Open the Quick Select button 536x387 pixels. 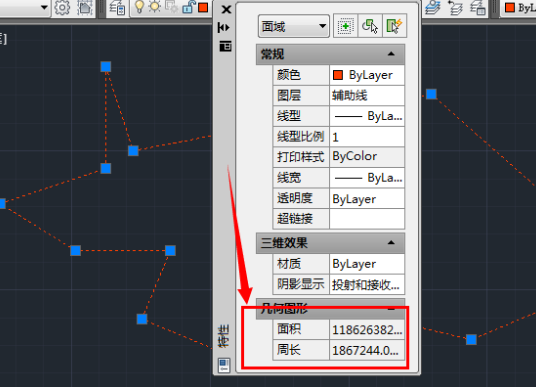(x=394, y=26)
